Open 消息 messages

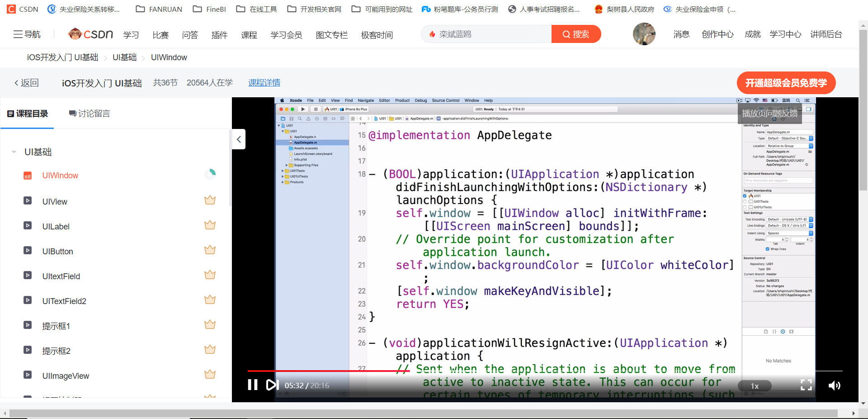click(x=681, y=34)
